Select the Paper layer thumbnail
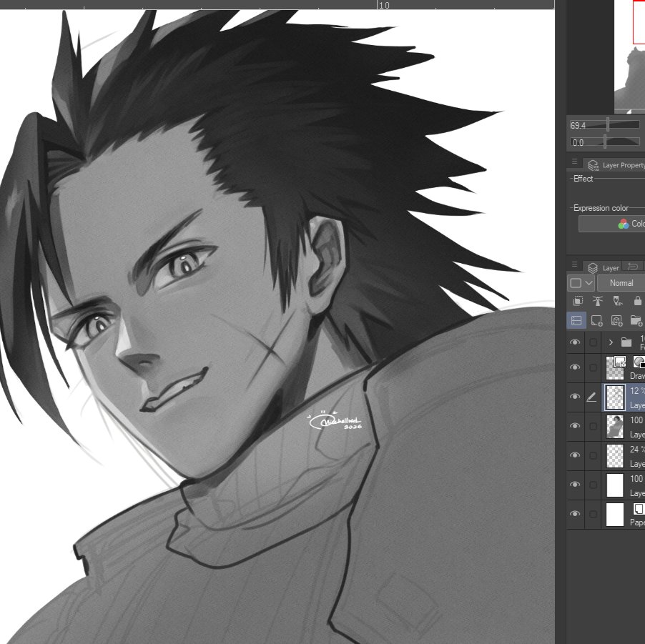Screen dimensions: 645x644 (615, 515)
